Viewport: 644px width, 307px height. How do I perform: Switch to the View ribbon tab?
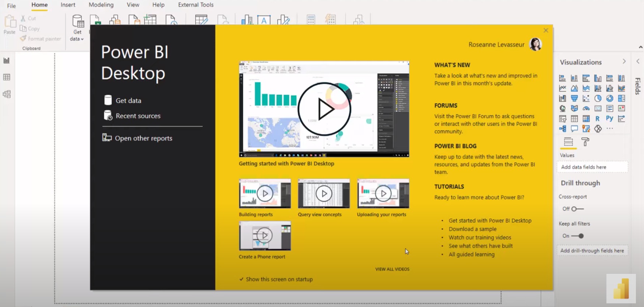(133, 5)
